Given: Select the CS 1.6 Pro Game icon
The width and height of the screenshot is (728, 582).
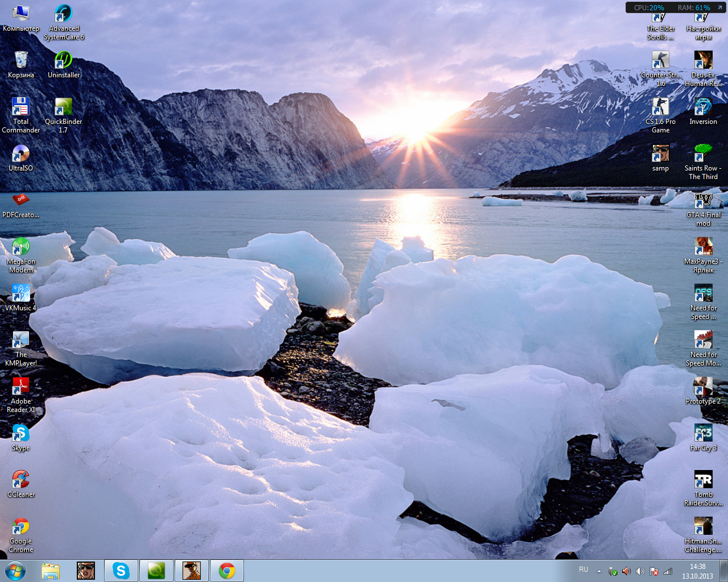Looking at the screenshot, I should tap(660, 115).
